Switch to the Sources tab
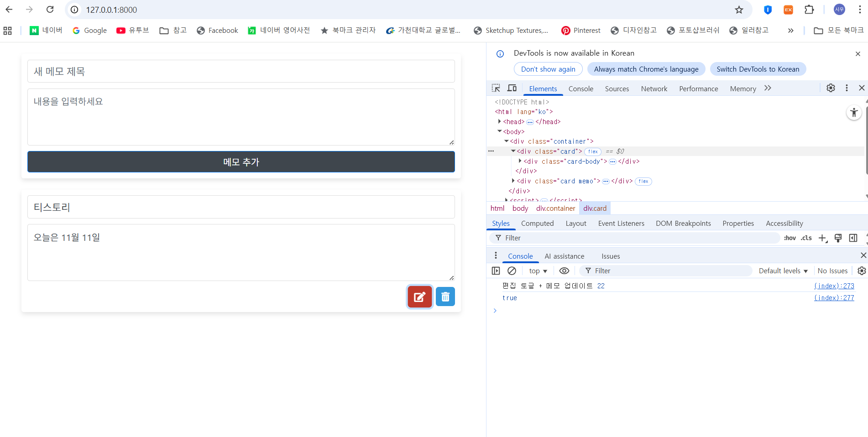This screenshot has height=437, width=868. tap(617, 89)
